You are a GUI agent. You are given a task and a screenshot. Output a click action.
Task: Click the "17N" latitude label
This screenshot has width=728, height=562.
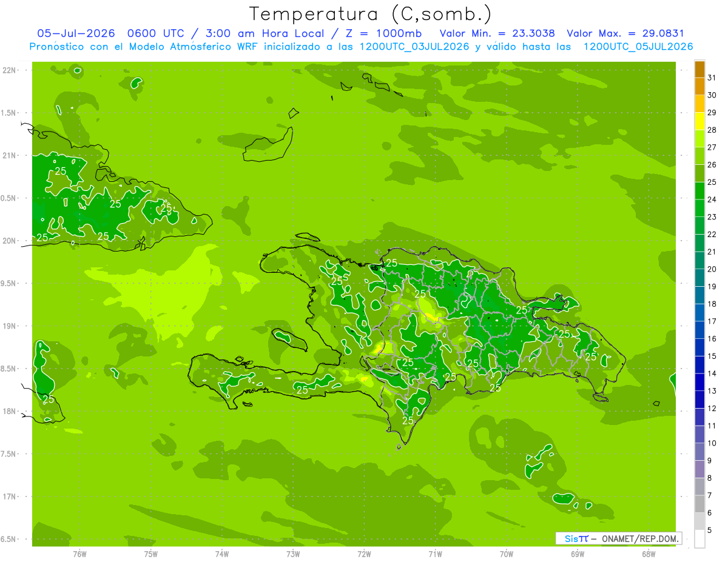pos(10,497)
